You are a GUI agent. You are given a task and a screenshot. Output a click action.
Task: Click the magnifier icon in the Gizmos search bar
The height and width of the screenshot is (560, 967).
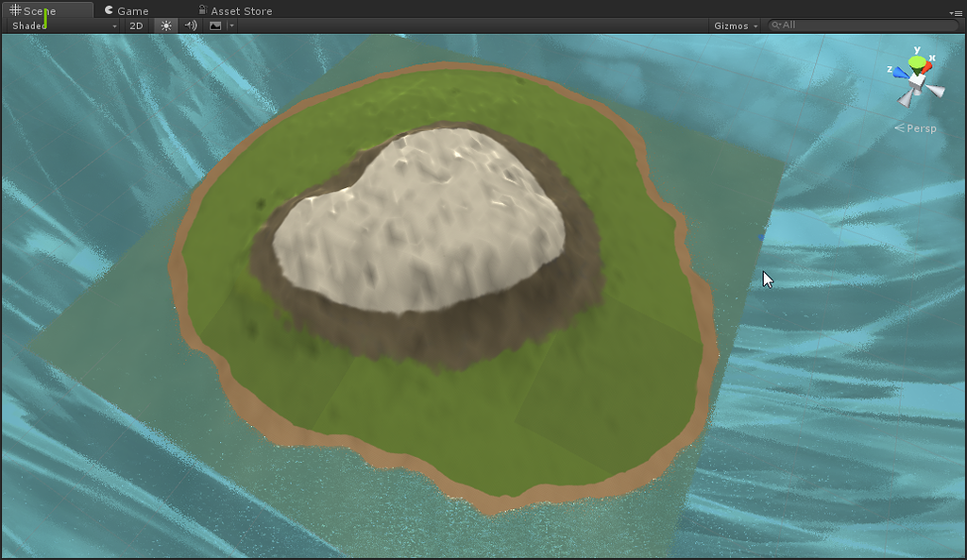776,25
